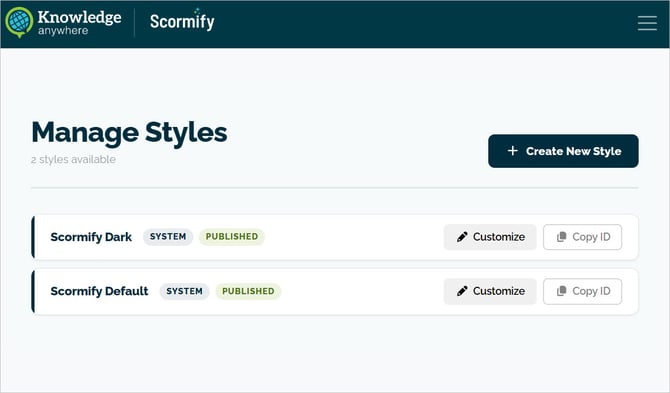Click the plus icon in Create New Style
The height and width of the screenshot is (393, 670).
tap(512, 151)
